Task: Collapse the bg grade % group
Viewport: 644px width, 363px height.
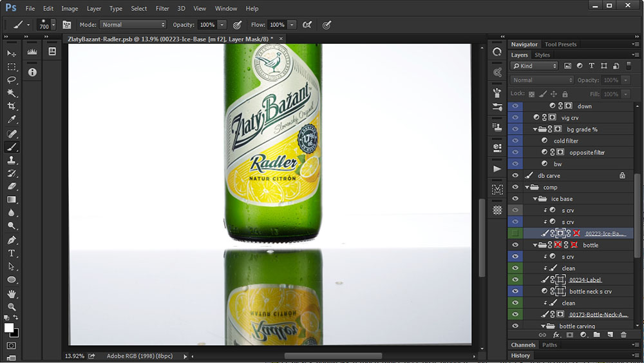Action: pos(535,129)
